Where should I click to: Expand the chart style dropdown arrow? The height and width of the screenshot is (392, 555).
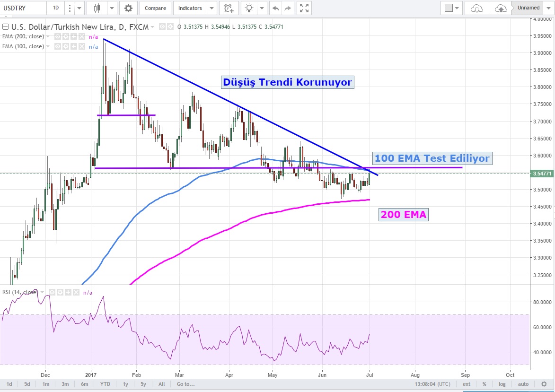(x=112, y=8)
